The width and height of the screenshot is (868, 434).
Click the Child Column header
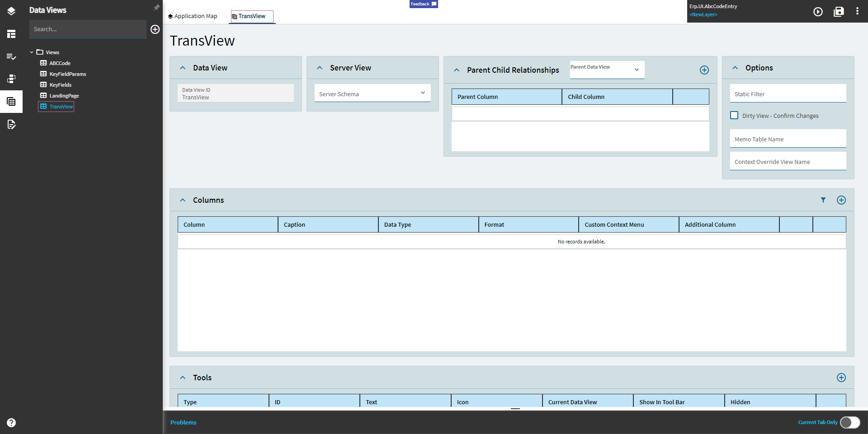[x=617, y=97]
